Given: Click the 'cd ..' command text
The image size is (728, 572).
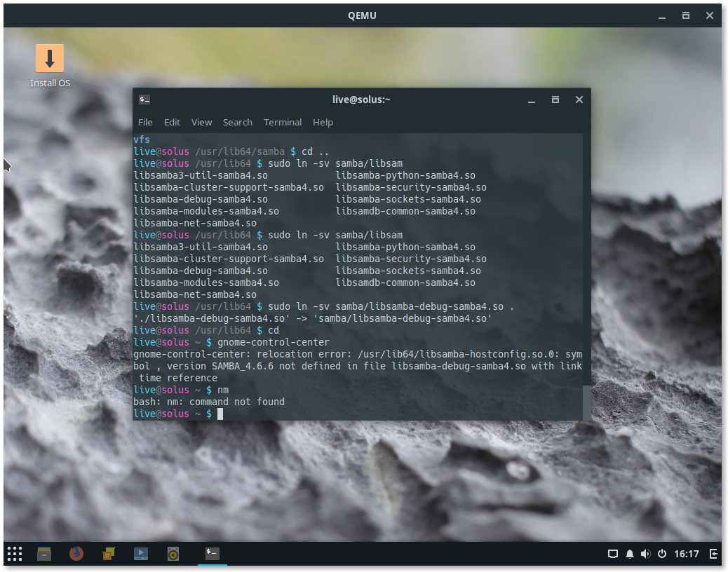Looking at the screenshot, I should click(315, 151).
